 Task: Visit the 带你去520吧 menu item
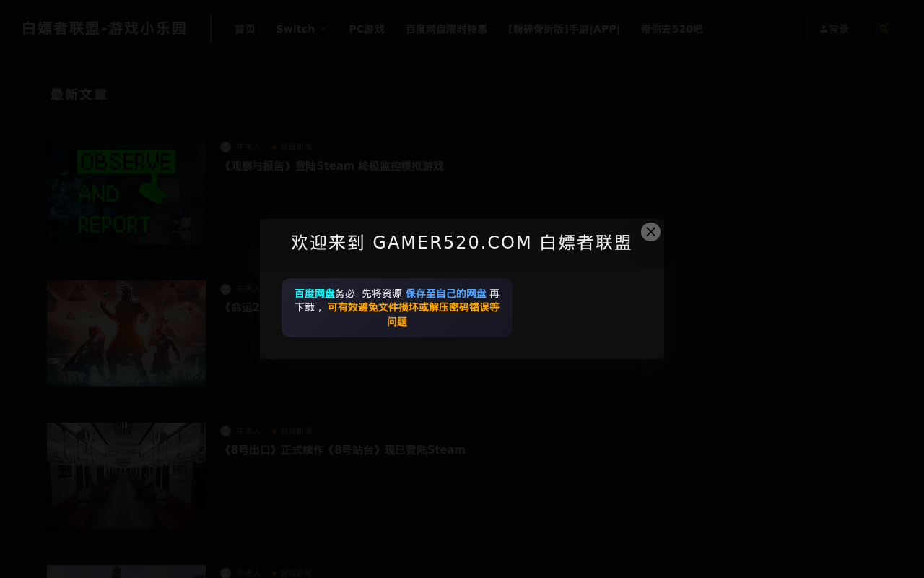(x=672, y=29)
